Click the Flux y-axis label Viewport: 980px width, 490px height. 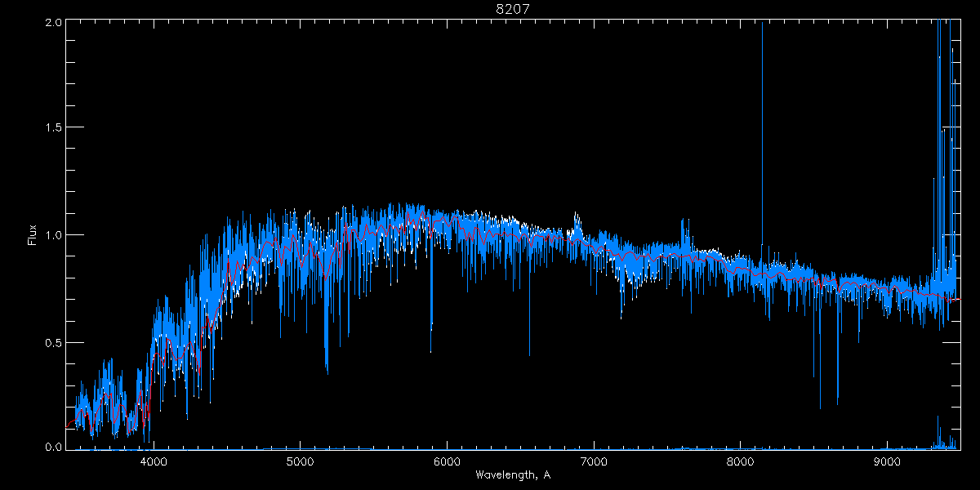(x=33, y=235)
